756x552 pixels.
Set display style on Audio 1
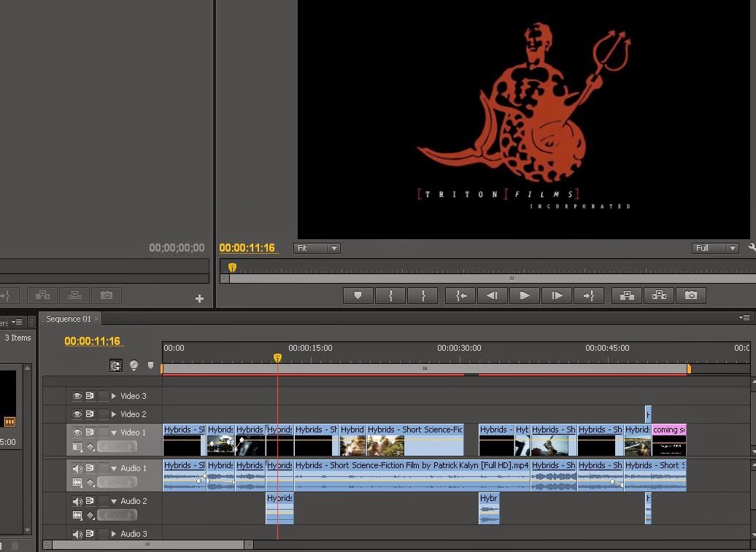[77, 482]
